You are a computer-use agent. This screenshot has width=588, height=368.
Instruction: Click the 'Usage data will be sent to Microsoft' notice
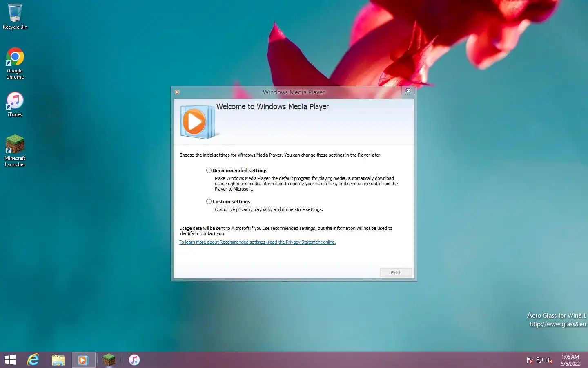286,231
